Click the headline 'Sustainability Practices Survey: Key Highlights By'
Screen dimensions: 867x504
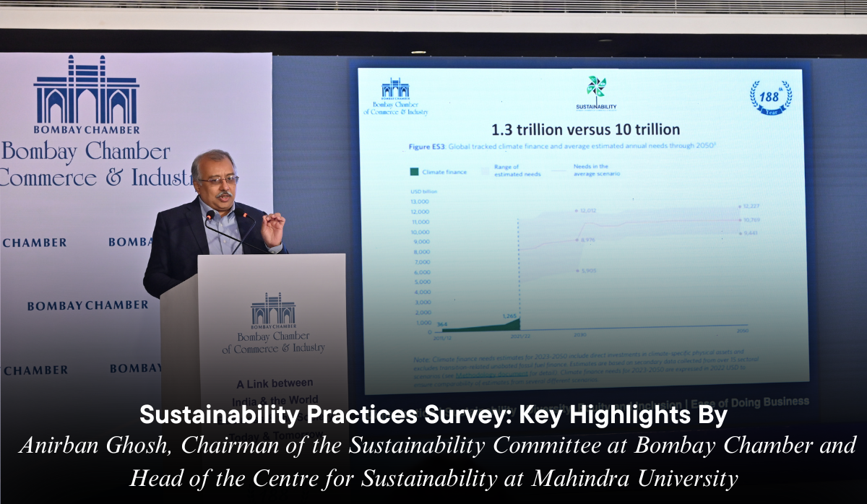433,414
